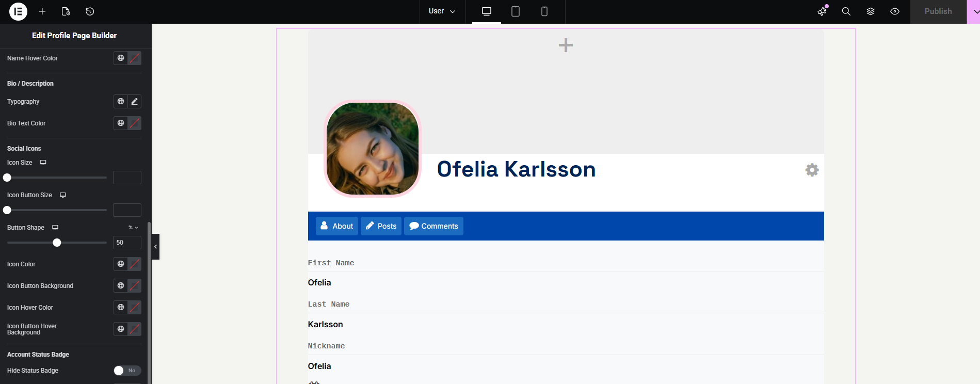The image size is (980, 384).
Task: Toggle Icon Button Size responsive device icon
Action: click(63, 195)
